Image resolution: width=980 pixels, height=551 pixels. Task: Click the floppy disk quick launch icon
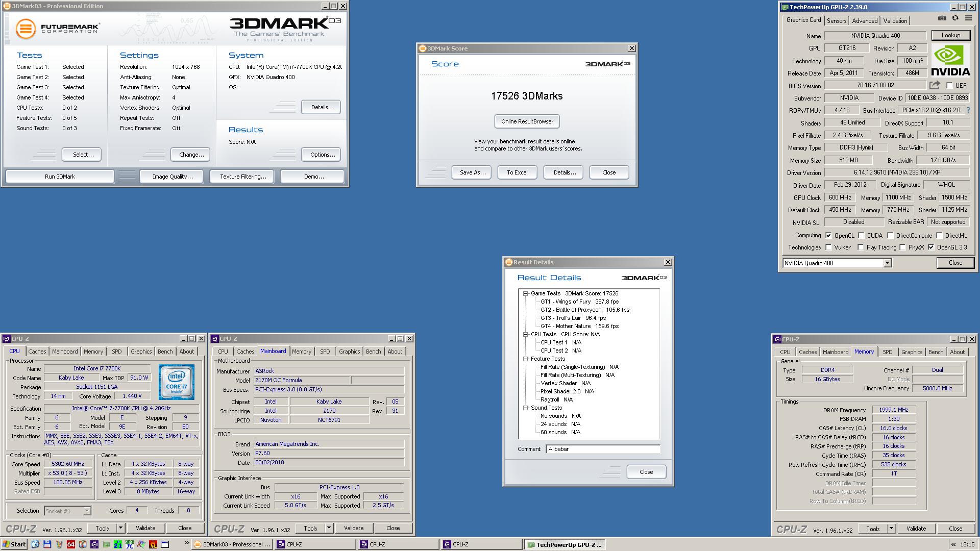[x=47, y=544]
